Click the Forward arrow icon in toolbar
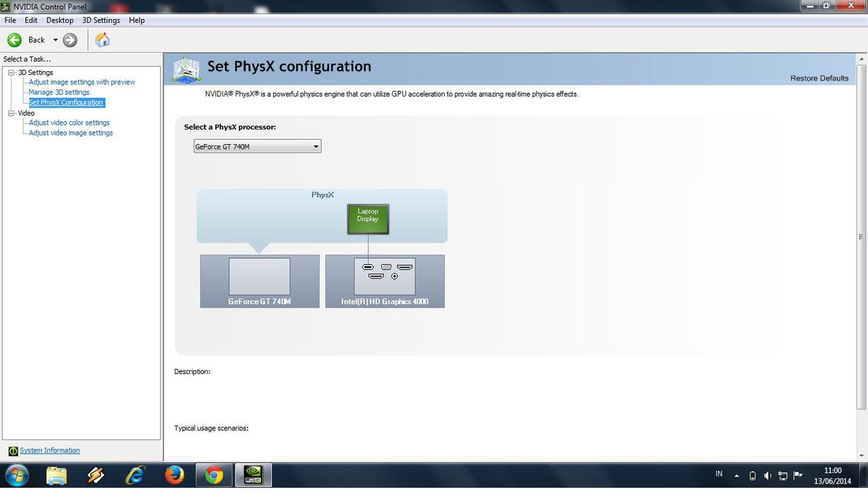868x496 pixels. coord(70,40)
